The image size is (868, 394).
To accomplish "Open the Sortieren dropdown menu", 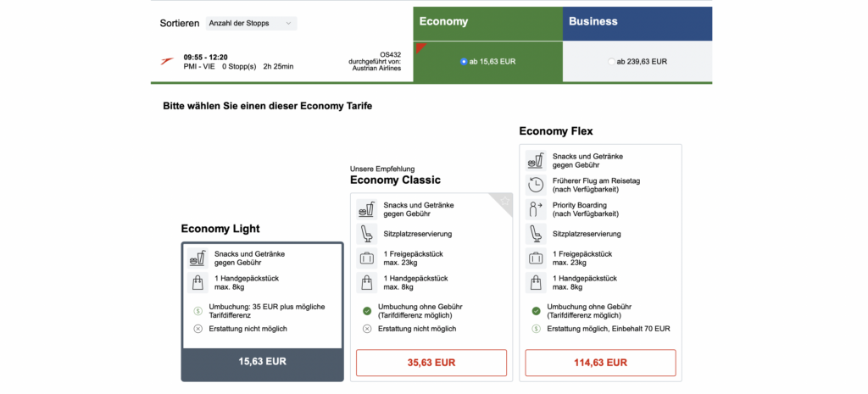I will coord(251,23).
